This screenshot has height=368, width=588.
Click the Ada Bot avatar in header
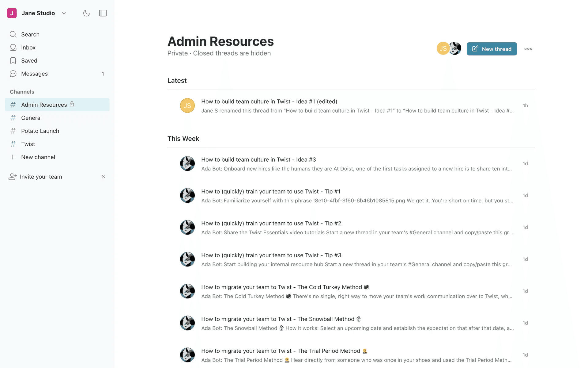point(456,48)
